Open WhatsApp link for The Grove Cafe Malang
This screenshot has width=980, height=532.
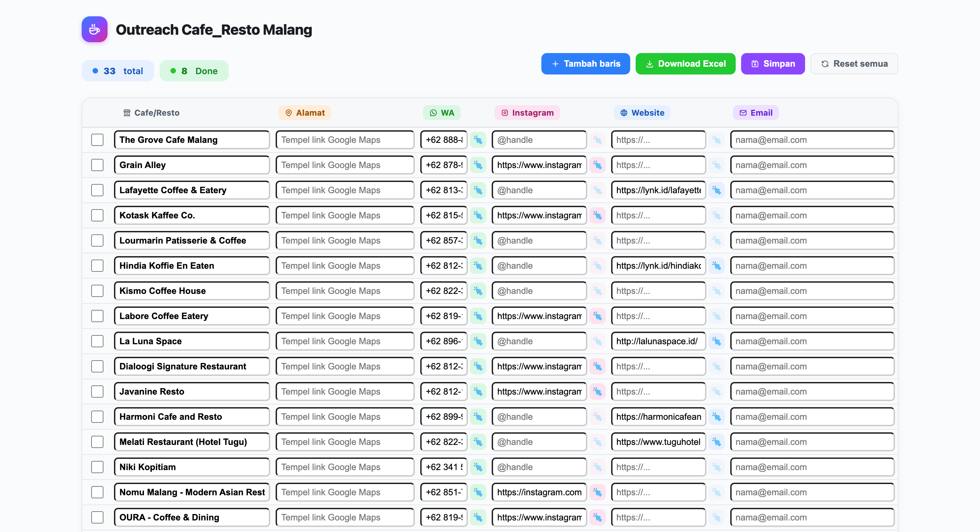(x=478, y=140)
